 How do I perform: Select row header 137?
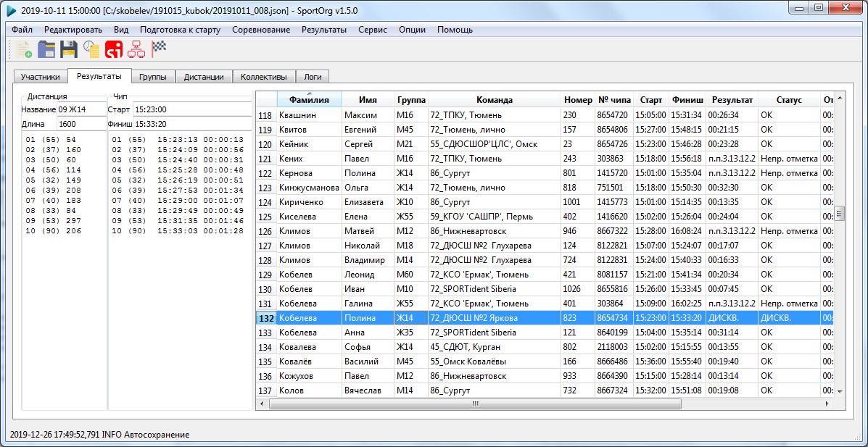click(x=266, y=390)
